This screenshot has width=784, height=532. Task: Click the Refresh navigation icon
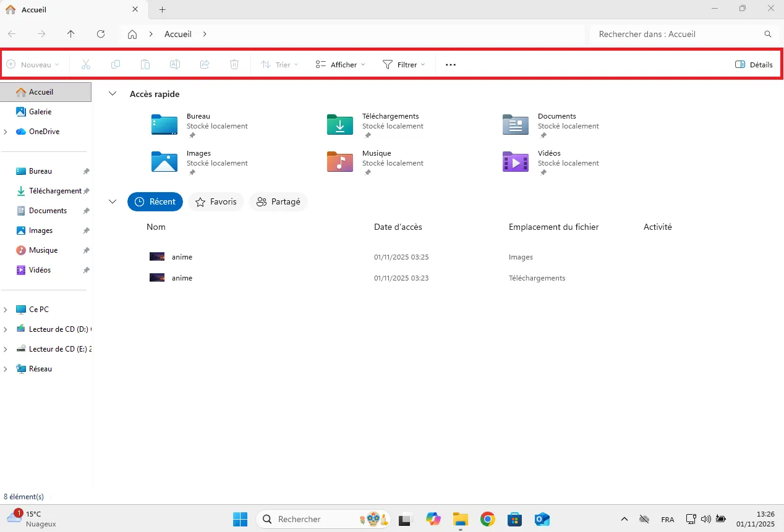pyautogui.click(x=101, y=34)
